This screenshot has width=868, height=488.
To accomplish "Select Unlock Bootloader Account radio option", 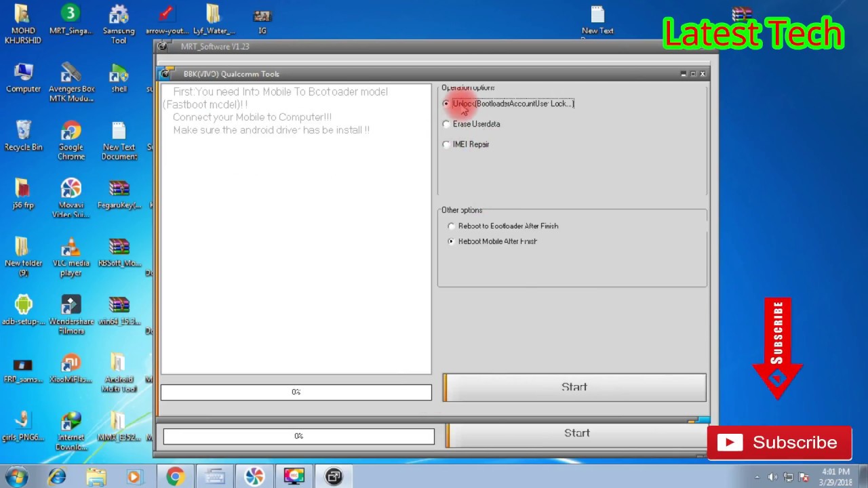I will pyautogui.click(x=446, y=104).
